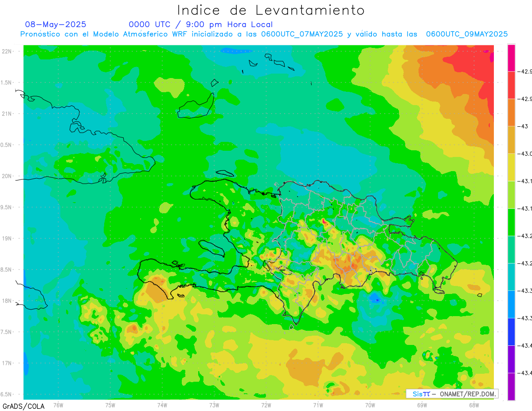Select the red color scale swatch
Screen dimensions: 532x411
click(511, 85)
